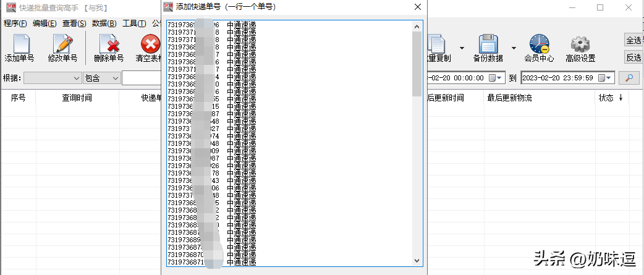Click the magnifier search button beside date range
The height and width of the screenshot is (275, 644).
629,78
